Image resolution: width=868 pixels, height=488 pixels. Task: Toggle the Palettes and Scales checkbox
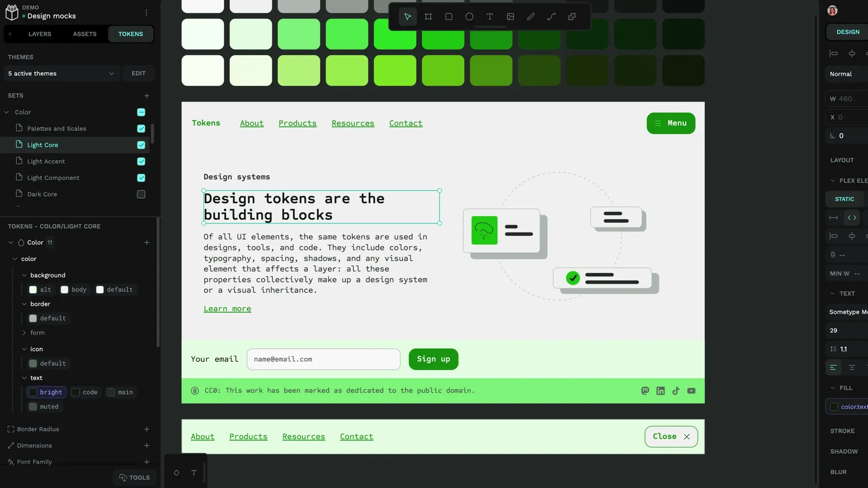click(141, 128)
